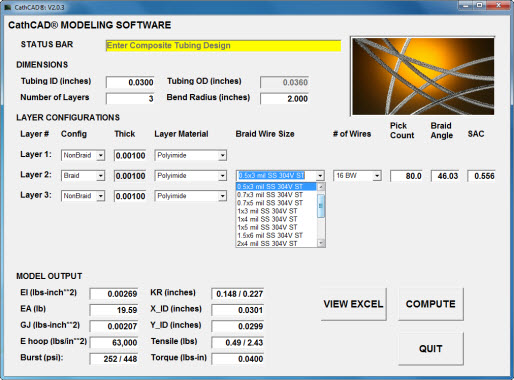Open Layer 1 Config dropdown
The height and width of the screenshot is (380, 514).
(x=100, y=155)
